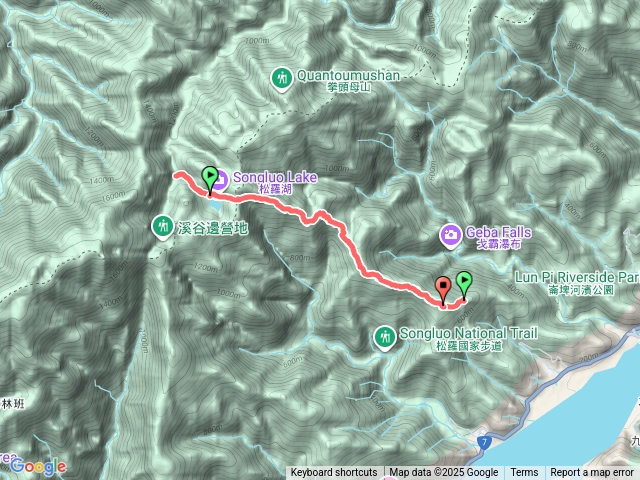Viewport: 640px width, 480px height.
Task: Select the Geba Falls camera marker
Action: (451, 236)
